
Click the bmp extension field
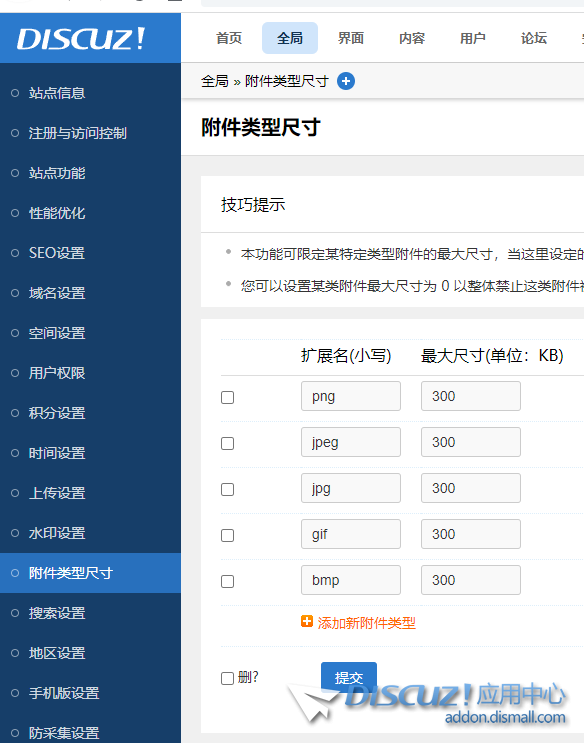pyautogui.click(x=351, y=580)
